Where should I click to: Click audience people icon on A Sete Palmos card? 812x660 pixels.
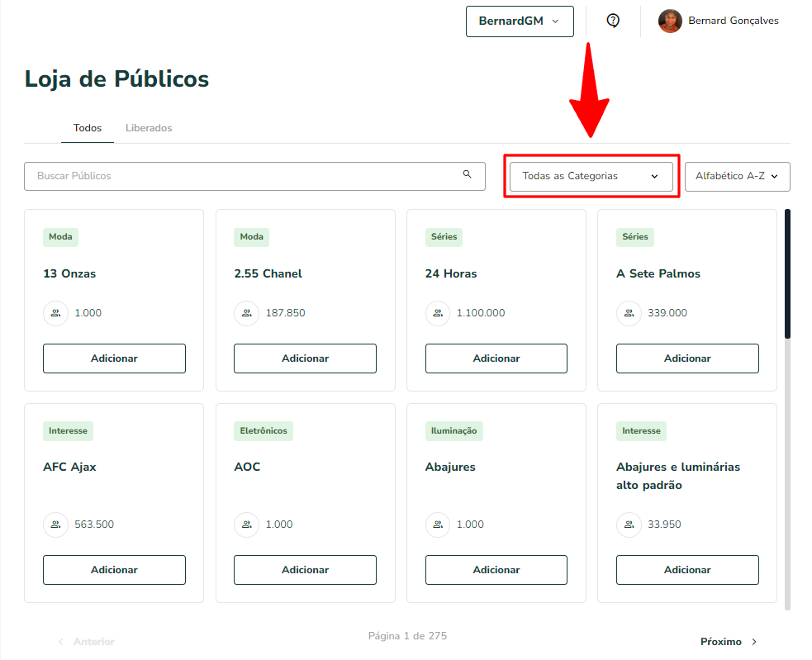coord(629,313)
